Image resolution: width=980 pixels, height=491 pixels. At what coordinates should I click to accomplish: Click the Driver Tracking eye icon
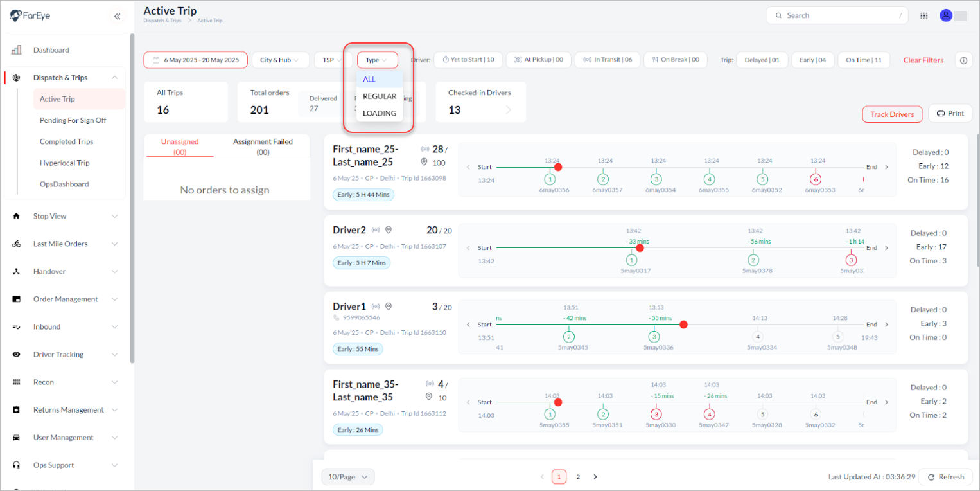pos(17,354)
